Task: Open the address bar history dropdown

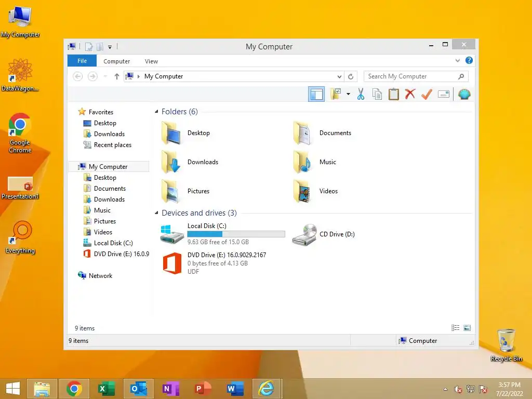Action: pos(339,76)
